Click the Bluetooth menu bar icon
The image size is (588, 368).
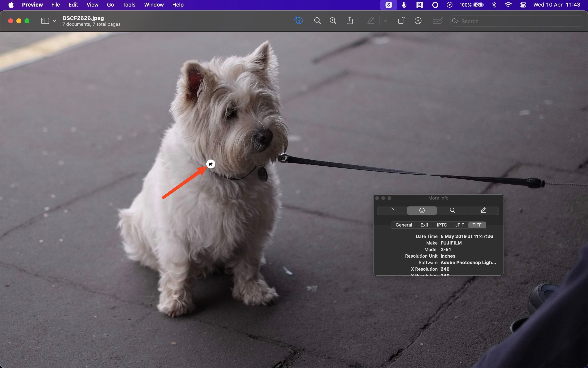click(x=494, y=5)
